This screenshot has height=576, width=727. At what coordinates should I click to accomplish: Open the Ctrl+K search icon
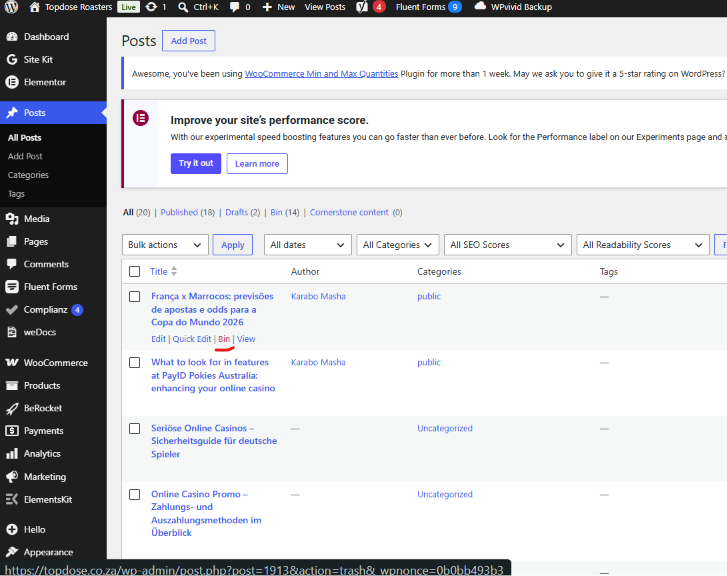[x=183, y=7]
